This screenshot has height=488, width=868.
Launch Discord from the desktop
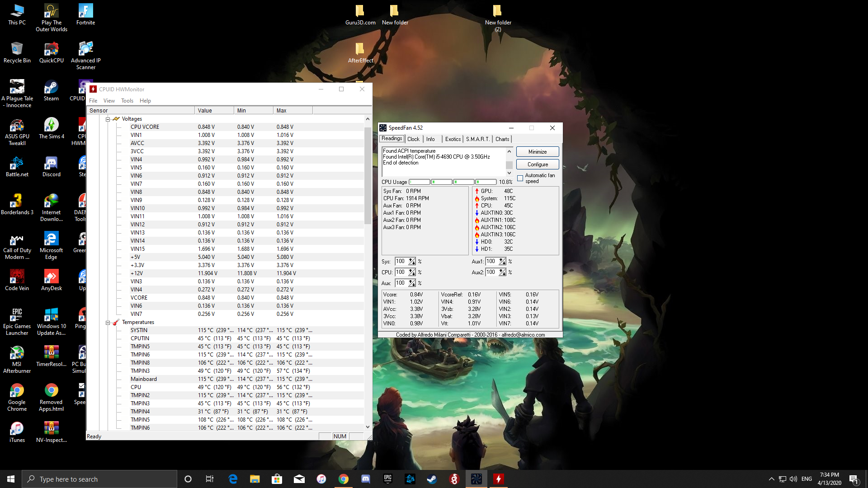(x=52, y=166)
